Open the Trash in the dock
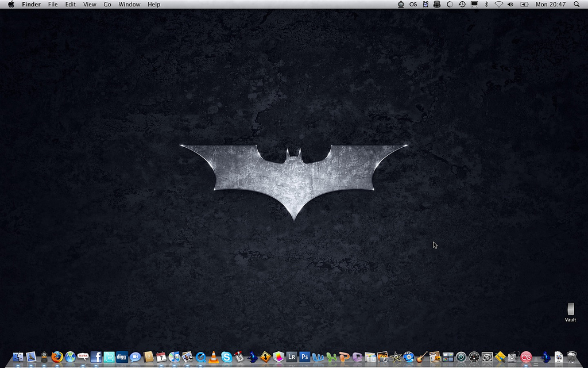Viewport: 588px width, 368px height. (x=571, y=356)
